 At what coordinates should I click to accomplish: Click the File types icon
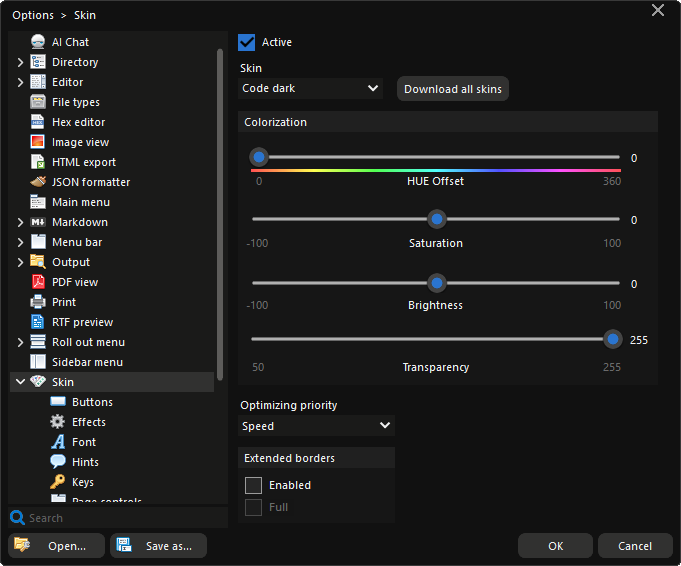pyautogui.click(x=38, y=102)
